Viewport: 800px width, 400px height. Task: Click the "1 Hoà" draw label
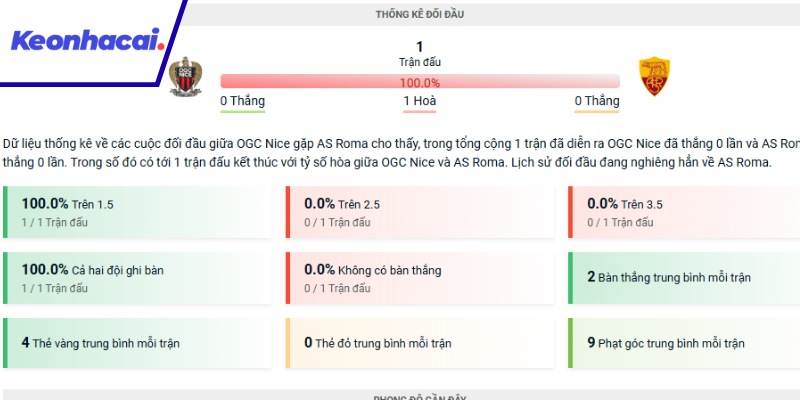point(419,101)
